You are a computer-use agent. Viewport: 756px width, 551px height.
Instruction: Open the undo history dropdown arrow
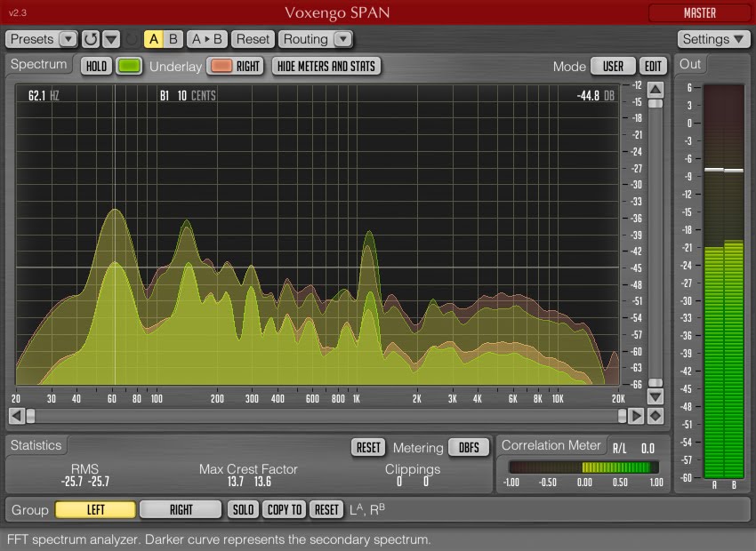coord(111,39)
